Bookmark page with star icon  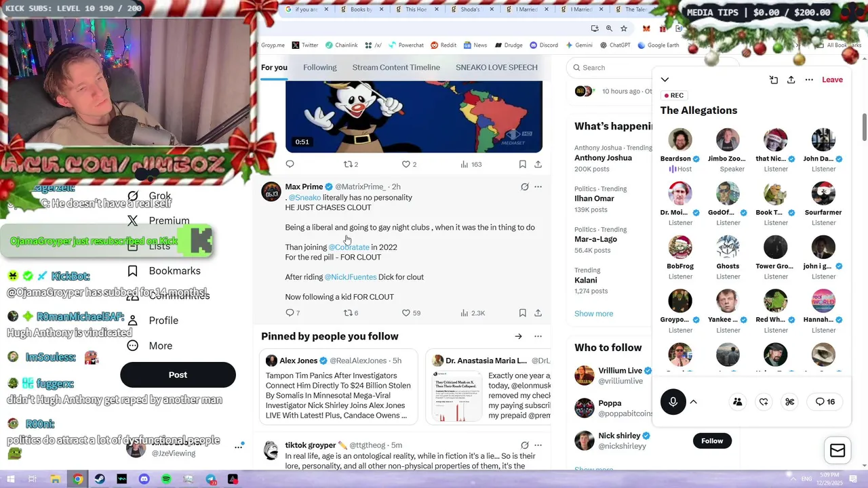click(x=624, y=28)
